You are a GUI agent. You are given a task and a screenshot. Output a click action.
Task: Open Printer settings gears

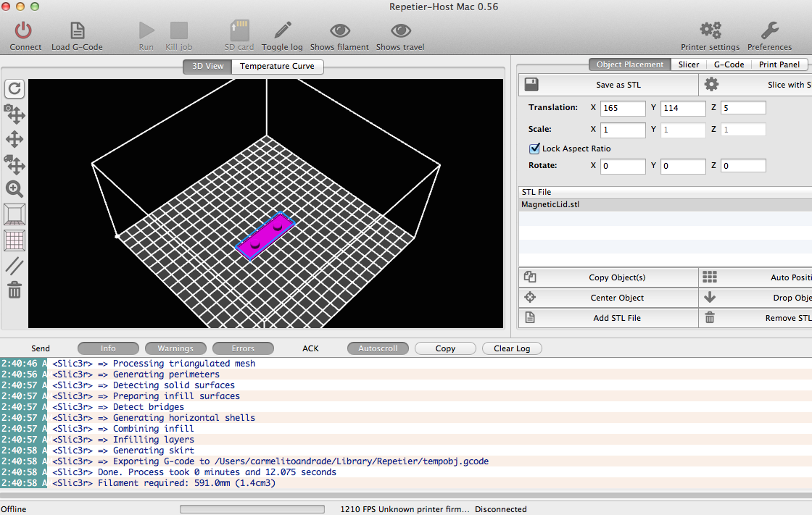(710, 30)
